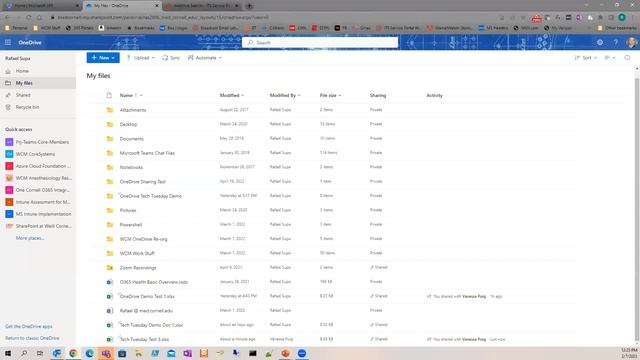Open Recycle bin in the sidebar
The height and width of the screenshot is (360, 640).
(x=27, y=107)
